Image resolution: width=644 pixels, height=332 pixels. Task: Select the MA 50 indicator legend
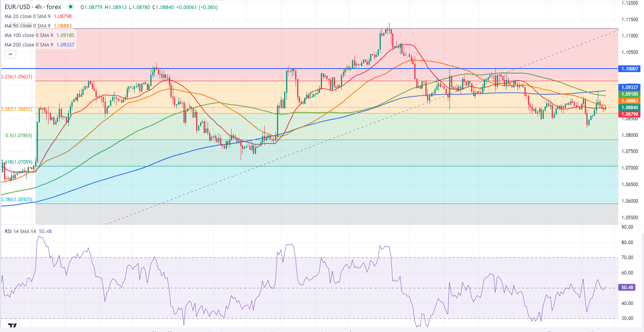click(27, 26)
